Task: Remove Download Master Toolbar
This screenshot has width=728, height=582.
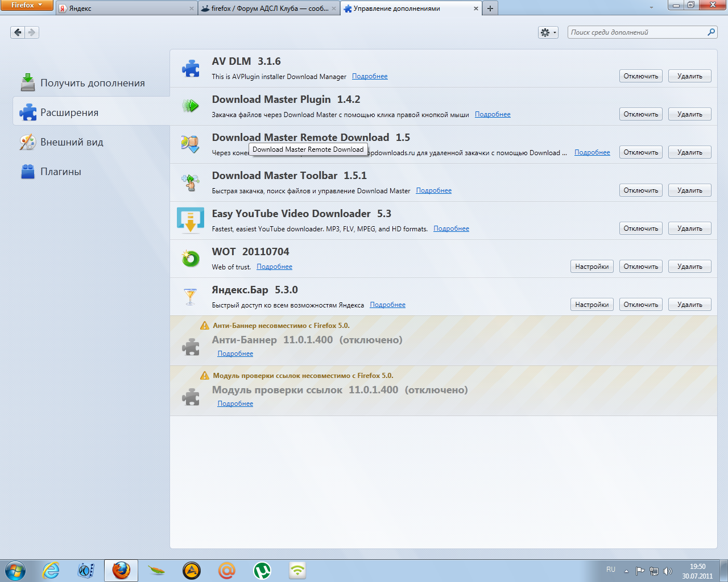Action: coord(690,190)
